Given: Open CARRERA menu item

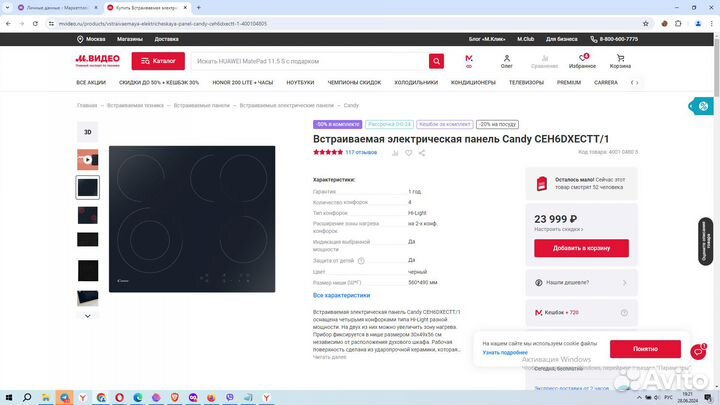Looking at the screenshot, I should (606, 83).
